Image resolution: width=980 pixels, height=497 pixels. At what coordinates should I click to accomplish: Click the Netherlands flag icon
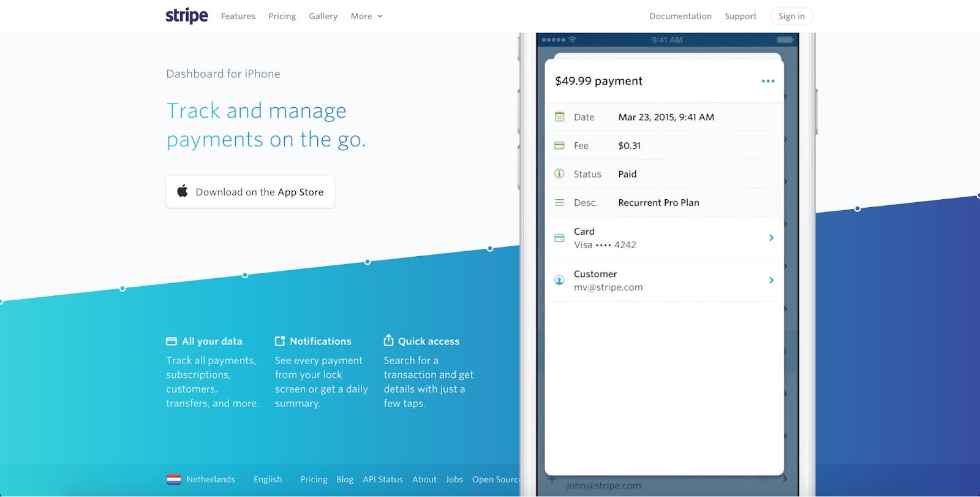(x=174, y=479)
